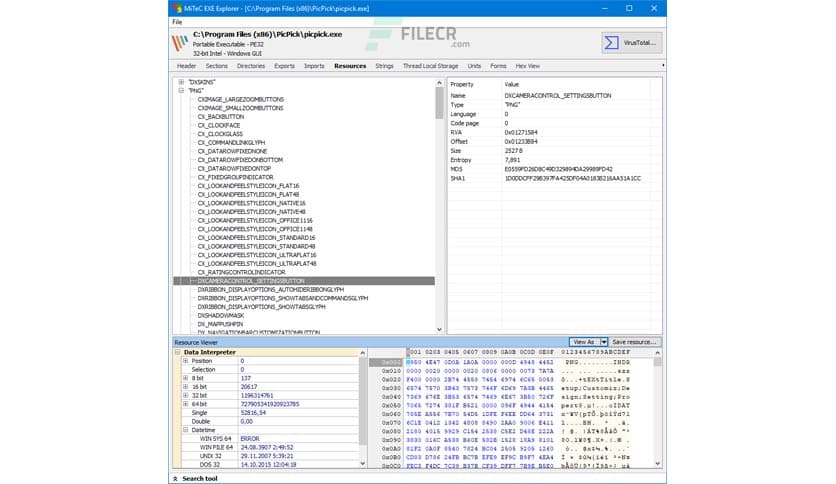The width and height of the screenshot is (836, 484).
Task: Switch to the Directories tab
Action: pyautogui.click(x=251, y=66)
